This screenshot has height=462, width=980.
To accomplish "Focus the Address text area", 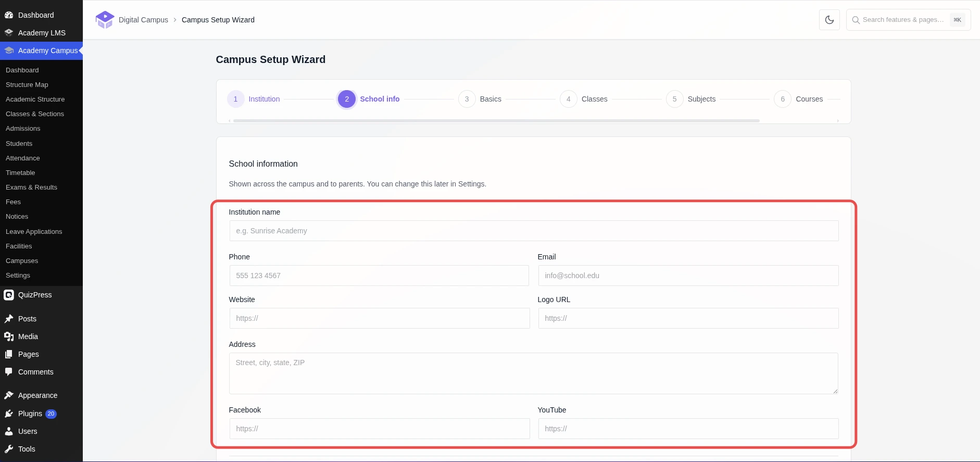I will 534,373.
